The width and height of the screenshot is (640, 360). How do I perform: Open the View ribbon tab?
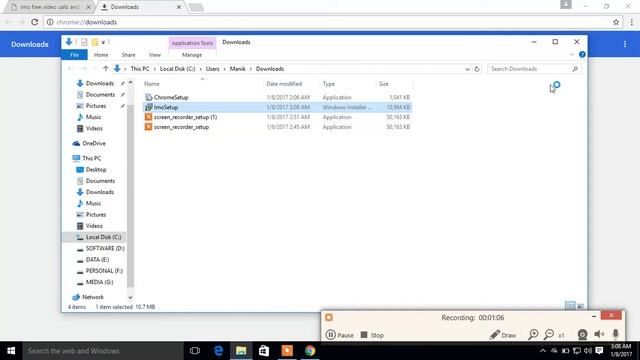coord(155,55)
